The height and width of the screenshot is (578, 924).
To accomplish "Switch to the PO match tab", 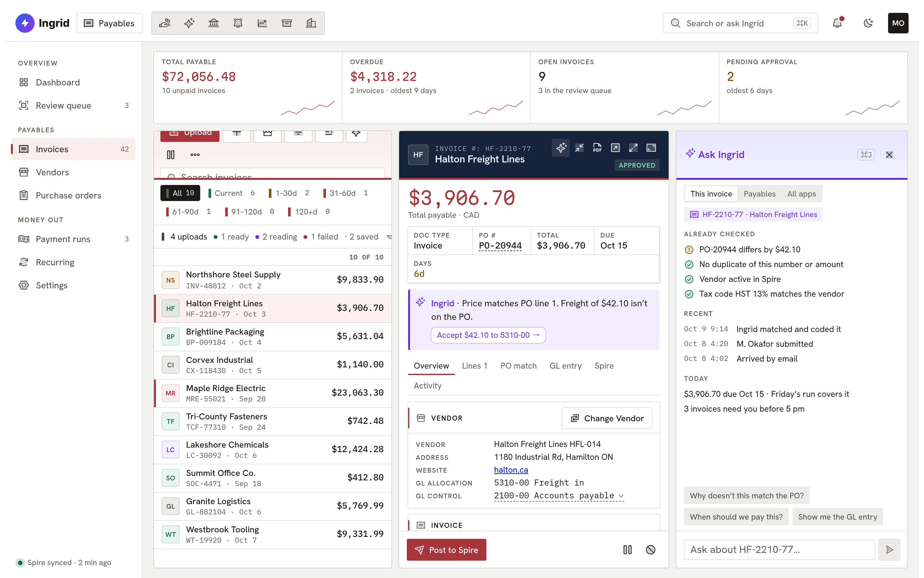I will pos(518,366).
